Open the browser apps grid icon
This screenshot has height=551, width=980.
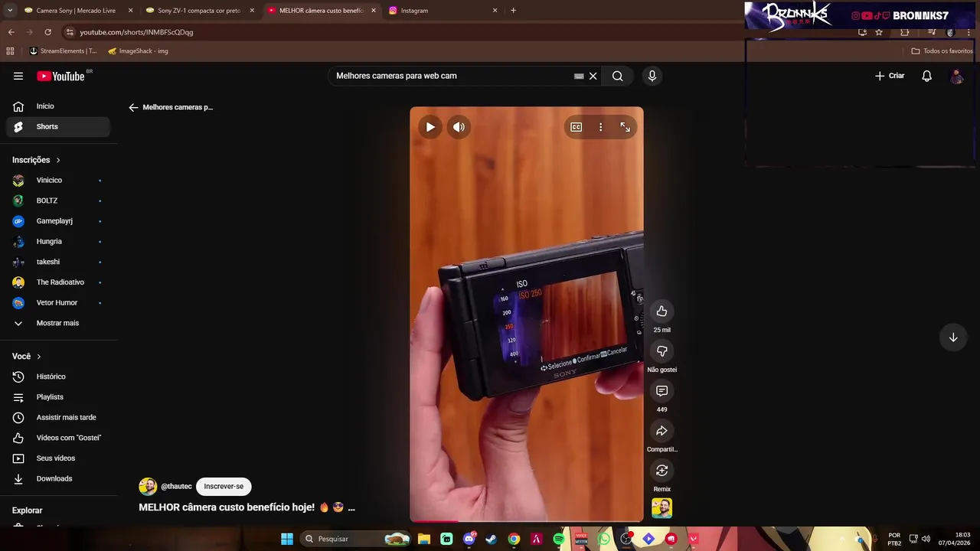[10, 51]
